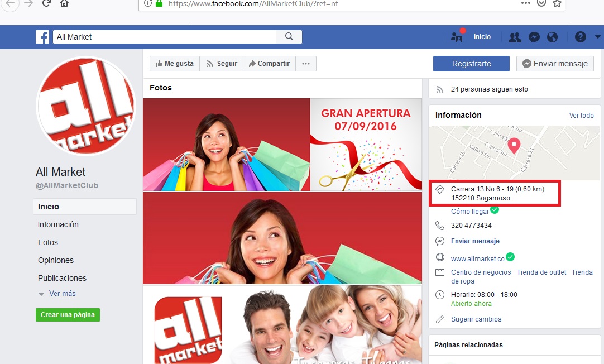Image resolution: width=604 pixels, height=364 pixels.
Task: Click the Horario: 08:00 - 18:00 text
Action: point(484,295)
